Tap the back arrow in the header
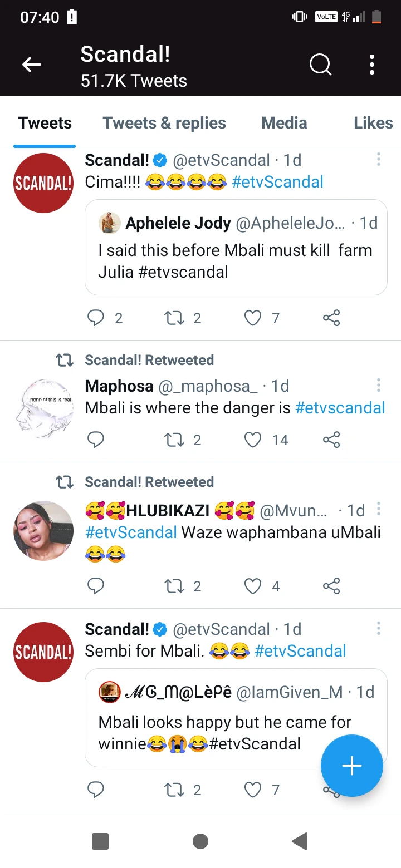The height and width of the screenshot is (868, 401). [x=32, y=65]
